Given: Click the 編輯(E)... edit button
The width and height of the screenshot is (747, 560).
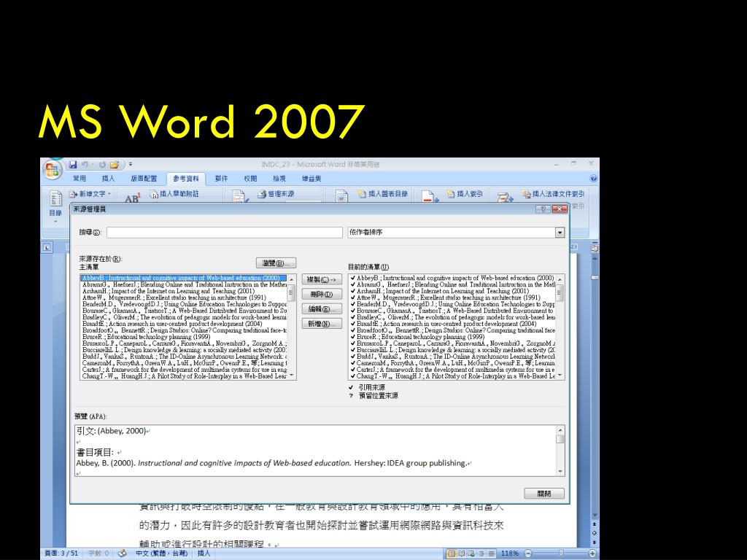Looking at the screenshot, I should 322,309.
